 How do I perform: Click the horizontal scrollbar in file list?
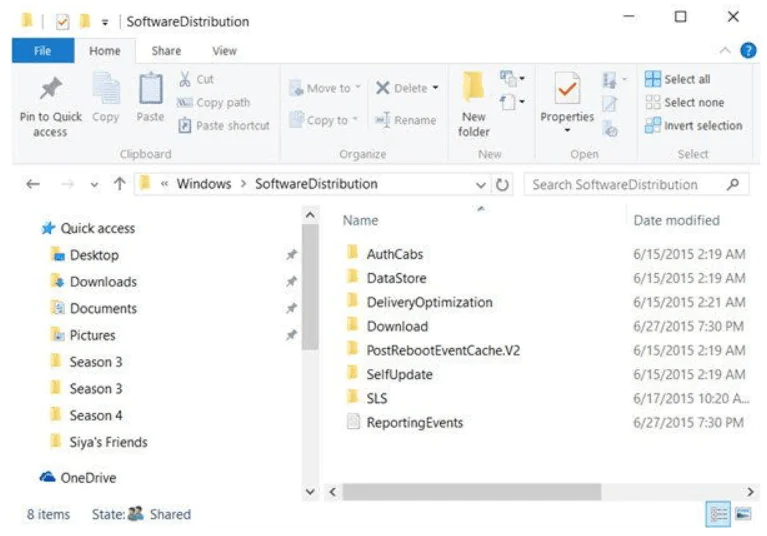coord(470,492)
